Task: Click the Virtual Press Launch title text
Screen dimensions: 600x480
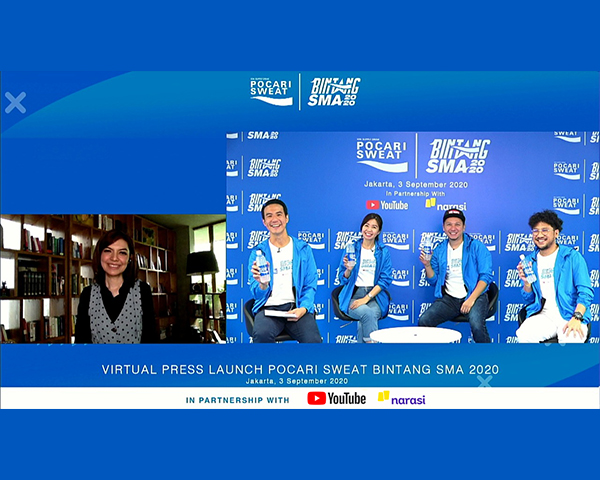Action: pyautogui.click(x=299, y=369)
